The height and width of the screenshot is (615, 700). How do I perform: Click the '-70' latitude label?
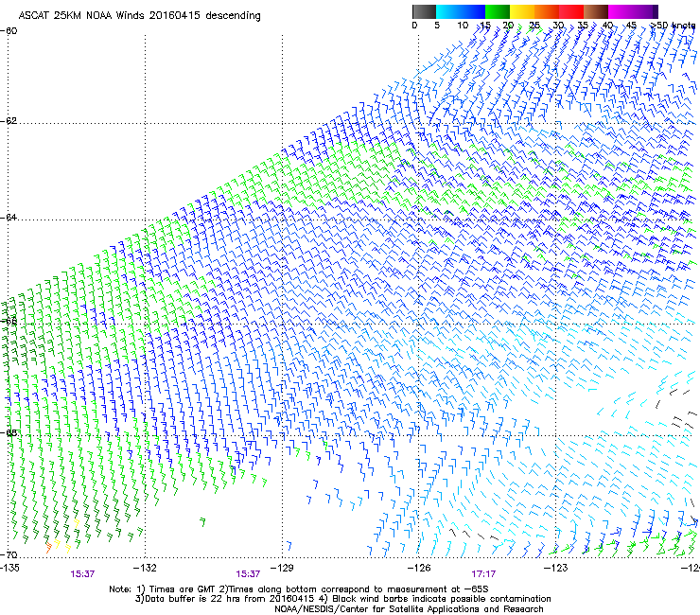pos(9,554)
